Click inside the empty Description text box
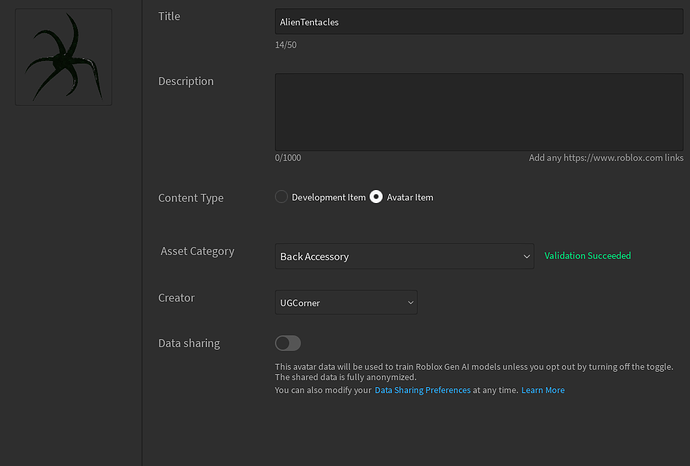Screen dimensions: 690x466 pos(479,112)
